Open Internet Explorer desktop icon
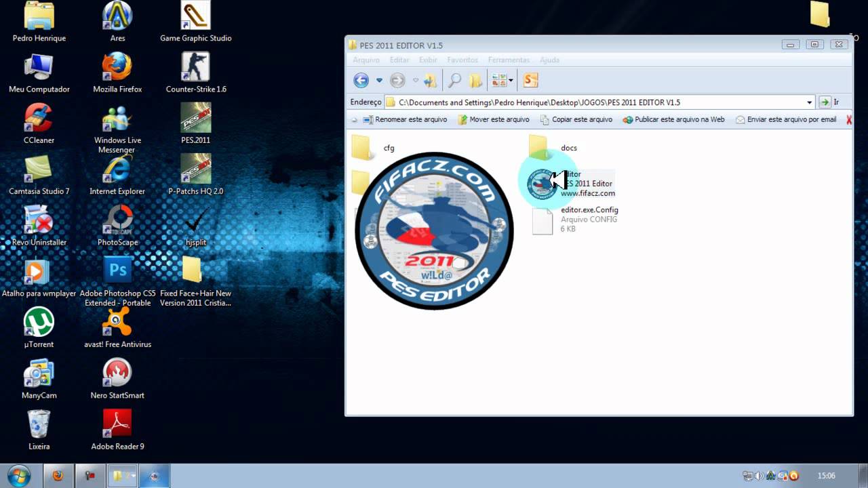This screenshot has width=868, height=488. [117, 169]
